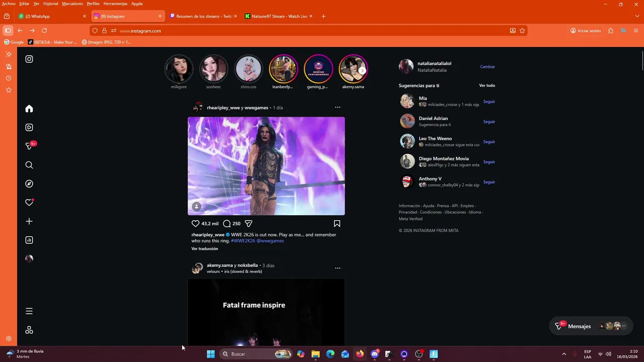This screenshot has height=362, width=644.
Task: Click the address bar www.instagram.com
Action: tap(309, 31)
